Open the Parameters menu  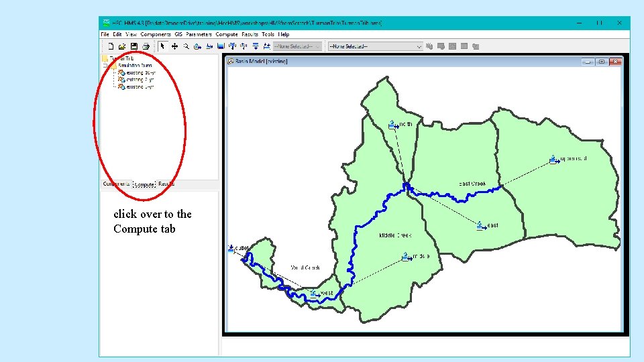pos(199,34)
